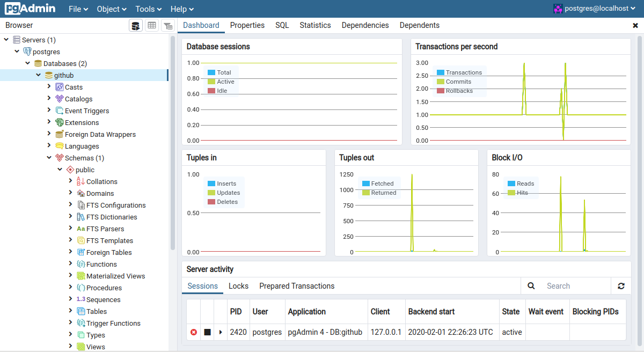Collapse the Databases (2) node
The image size is (644, 352).
coord(28,63)
